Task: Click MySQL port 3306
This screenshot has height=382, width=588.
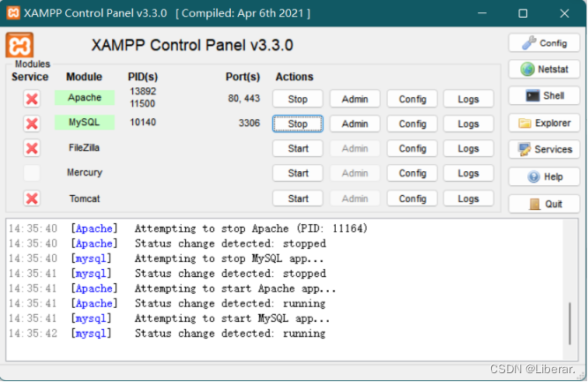Action: [x=249, y=124]
